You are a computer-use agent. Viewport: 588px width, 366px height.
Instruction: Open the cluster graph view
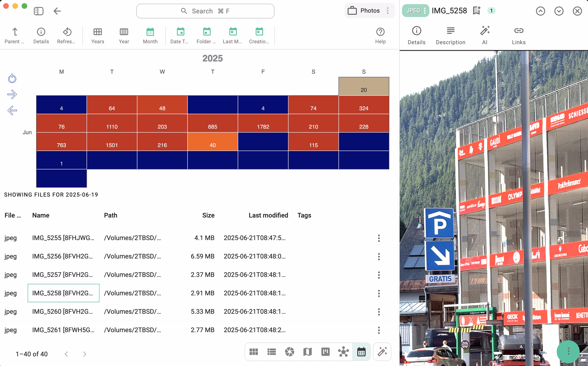(x=343, y=352)
